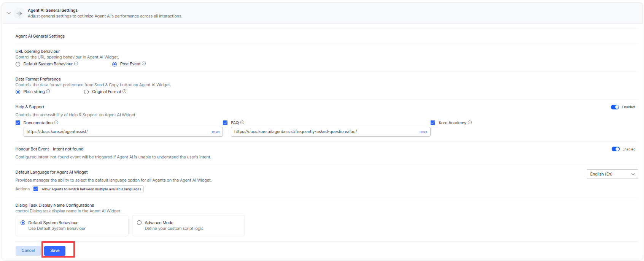Click the Agent AI waveform header icon

(x=19, y=13)
